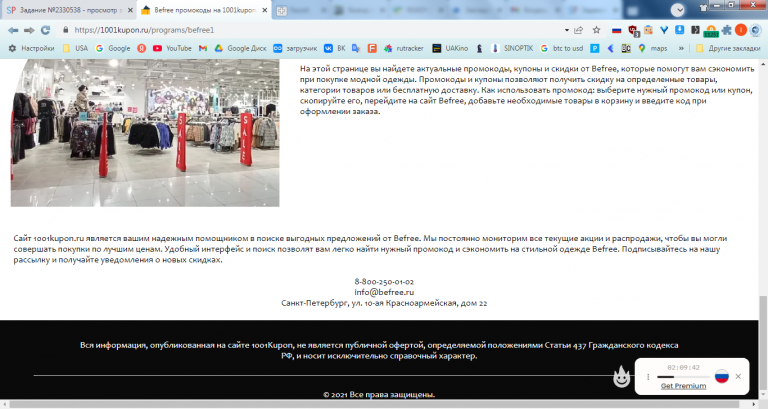Open the USA bookmarks folder

(75, 48)
